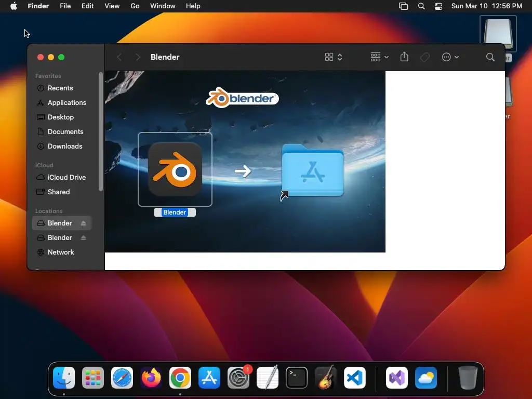Open the Finder search magnifier

pyautogui.click(x=490, y=57)
